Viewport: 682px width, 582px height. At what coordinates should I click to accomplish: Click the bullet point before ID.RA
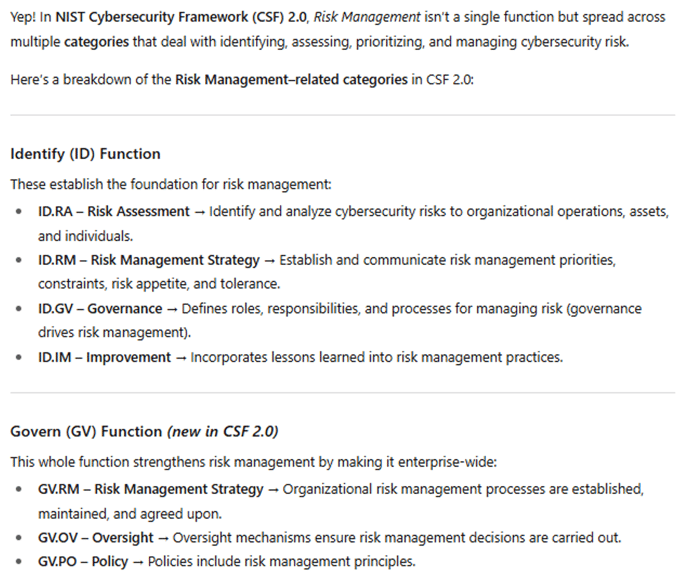(18, 212)
